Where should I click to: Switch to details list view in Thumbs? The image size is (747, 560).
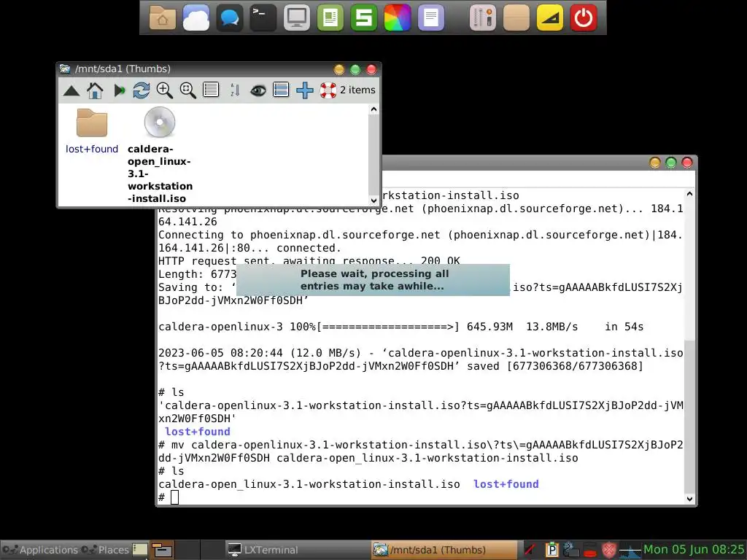tap(211, 90)
